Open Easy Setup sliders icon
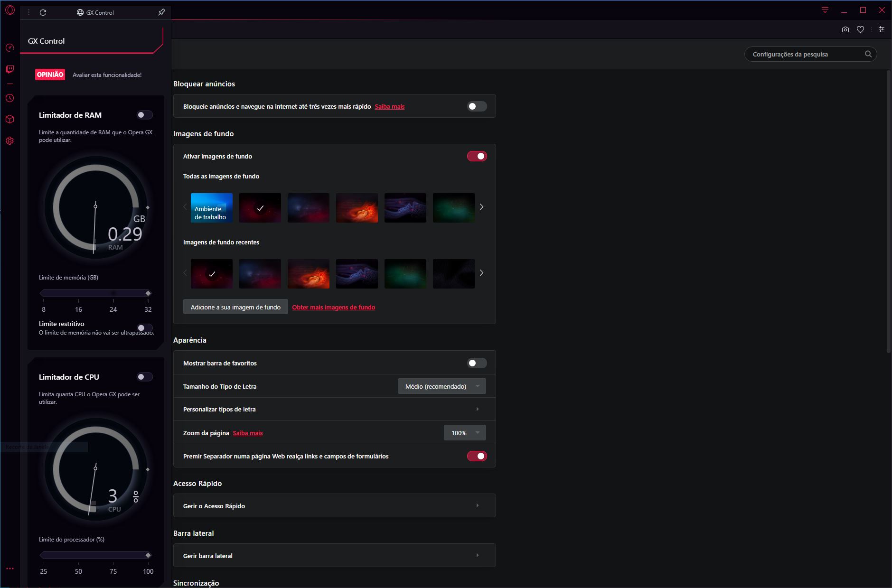 pos(882,29)
